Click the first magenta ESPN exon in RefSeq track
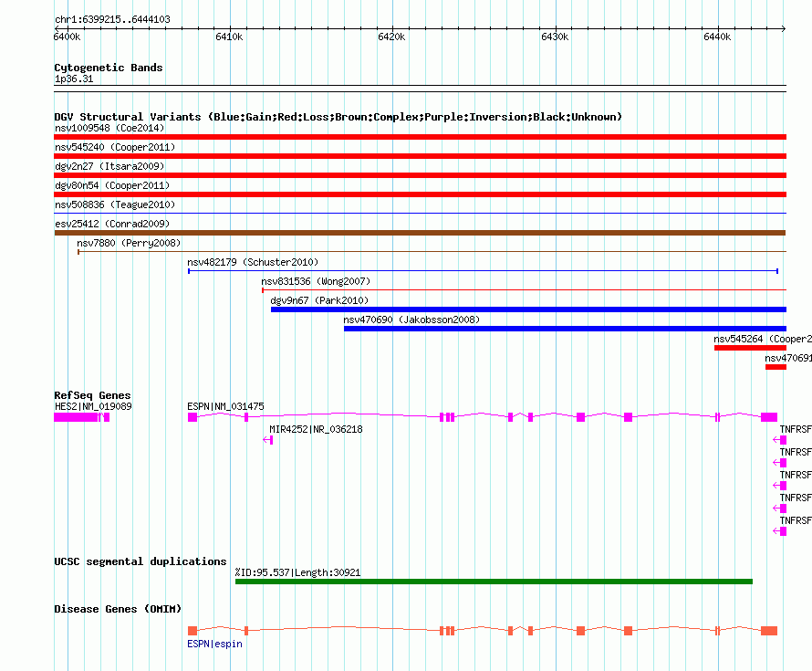Screen dimensions: 812x671 (193, 417)
